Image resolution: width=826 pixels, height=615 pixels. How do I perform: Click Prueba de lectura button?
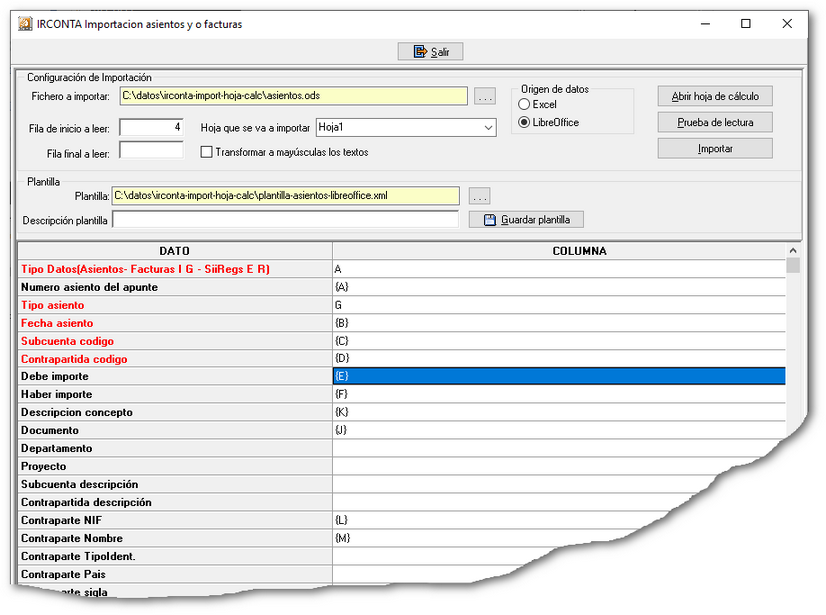click(x=715, y=122)
